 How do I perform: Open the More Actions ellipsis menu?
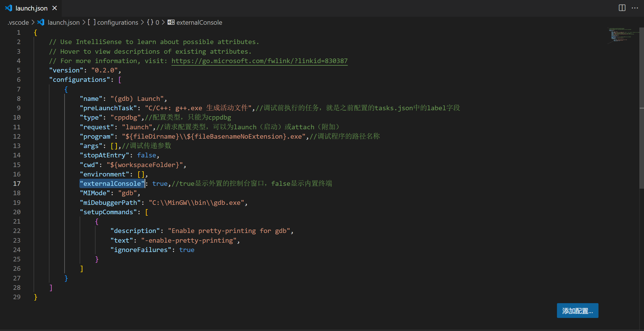coord(635,8)
